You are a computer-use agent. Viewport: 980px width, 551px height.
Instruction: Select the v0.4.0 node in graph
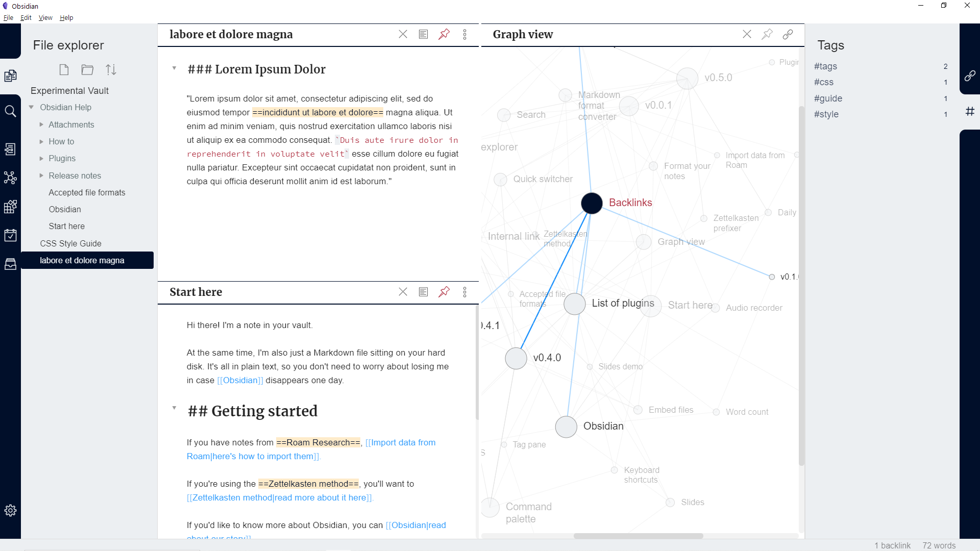[516, 358]
